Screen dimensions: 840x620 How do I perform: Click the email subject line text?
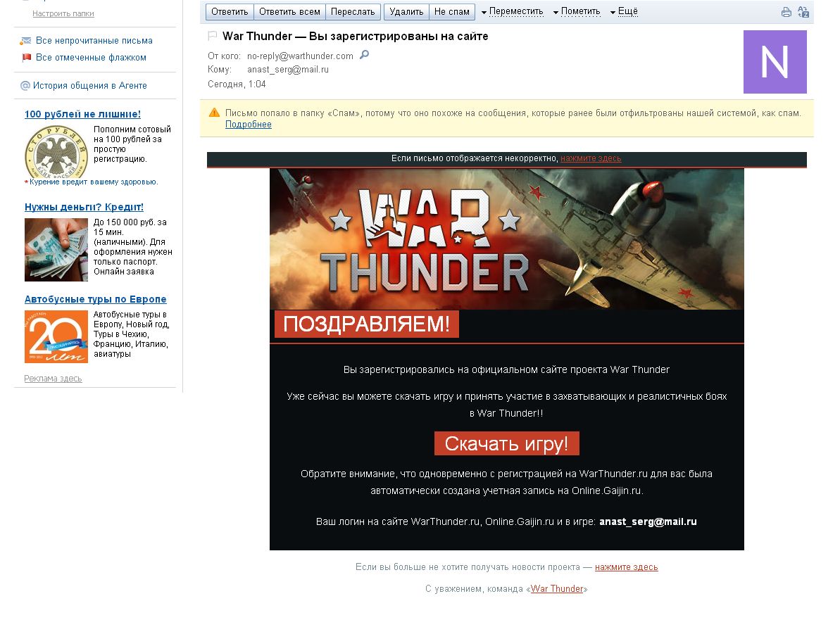point(355,37)
